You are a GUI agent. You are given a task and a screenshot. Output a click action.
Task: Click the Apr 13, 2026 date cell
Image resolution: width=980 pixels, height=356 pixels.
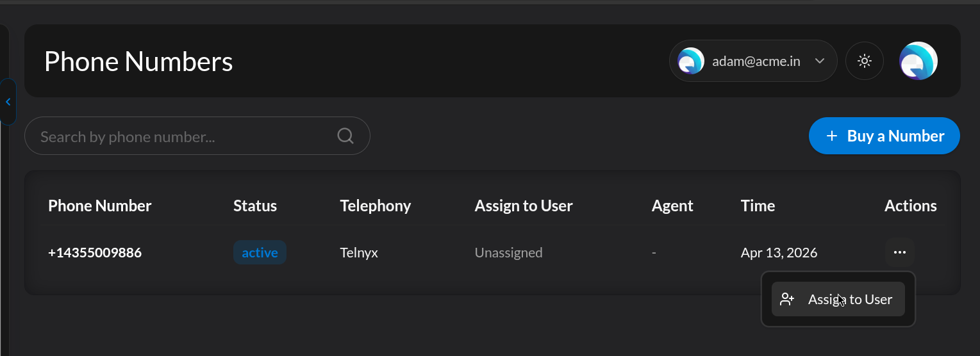pyautogui.click(x=779, y=252)
